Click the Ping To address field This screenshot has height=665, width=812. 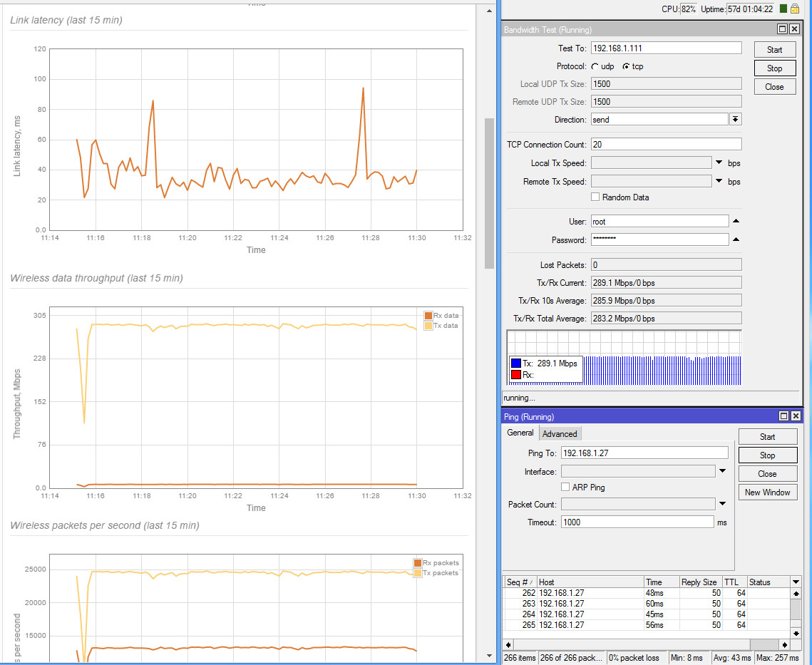[644, 453]
